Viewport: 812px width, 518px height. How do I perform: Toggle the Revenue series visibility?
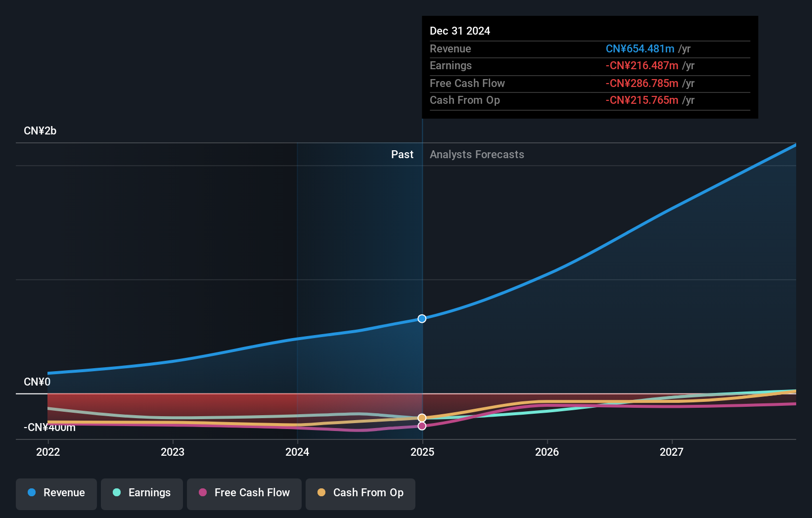(x=56, y=493)
